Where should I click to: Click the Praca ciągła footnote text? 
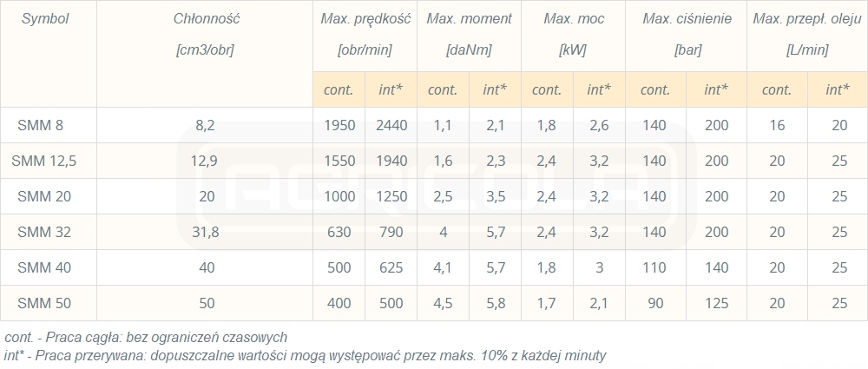pos(146,337)
